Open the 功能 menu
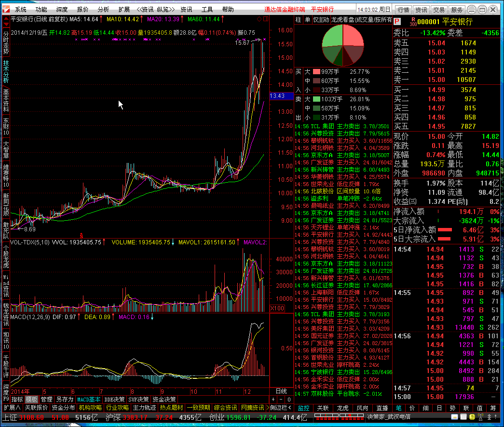The image size is (504, 427). [41, 9]
